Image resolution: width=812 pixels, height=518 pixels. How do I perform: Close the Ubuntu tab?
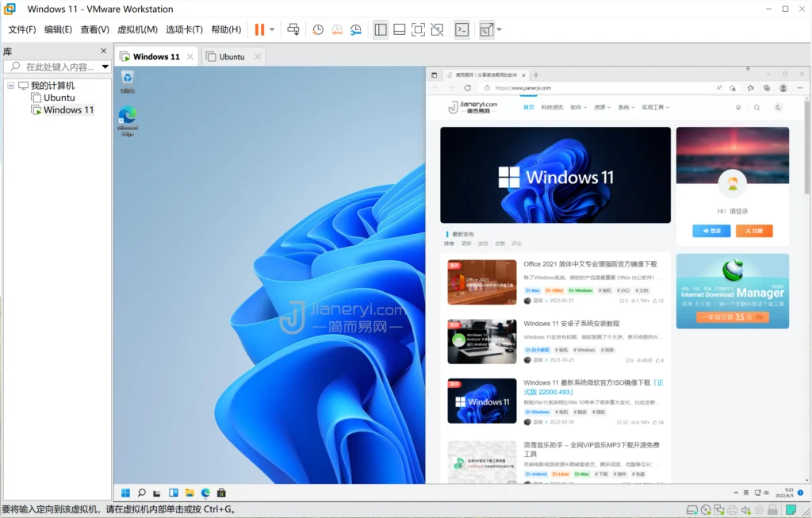coord(258,56)
